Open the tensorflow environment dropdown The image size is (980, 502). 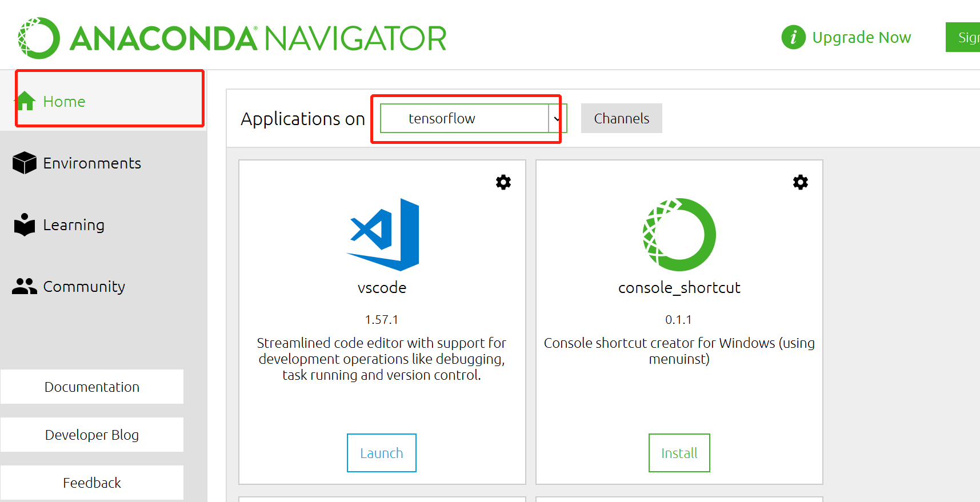(x=473, y=118)
